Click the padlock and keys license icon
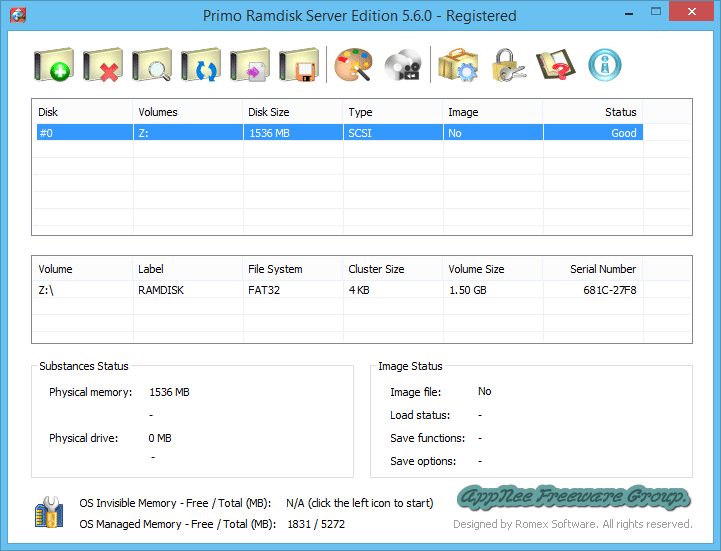The height and width of the screenshot is (551, 721). (x=509, y=65)
